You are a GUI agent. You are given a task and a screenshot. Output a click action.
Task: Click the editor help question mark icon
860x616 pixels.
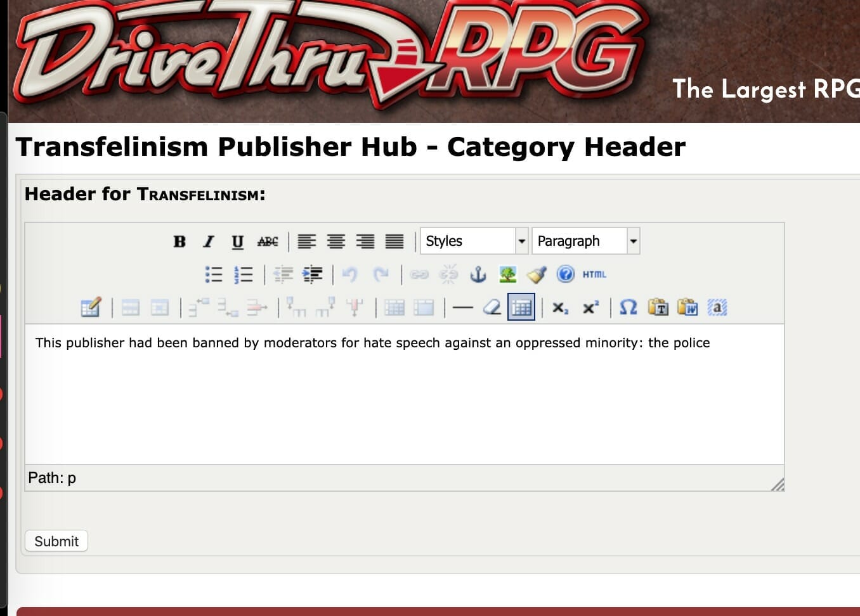(565, 274)
